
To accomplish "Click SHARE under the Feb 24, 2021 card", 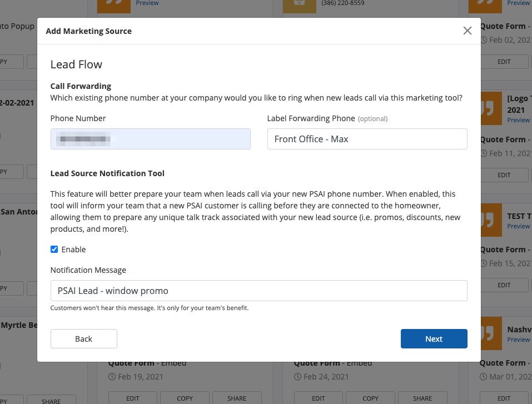I will (x=422, y=398).
